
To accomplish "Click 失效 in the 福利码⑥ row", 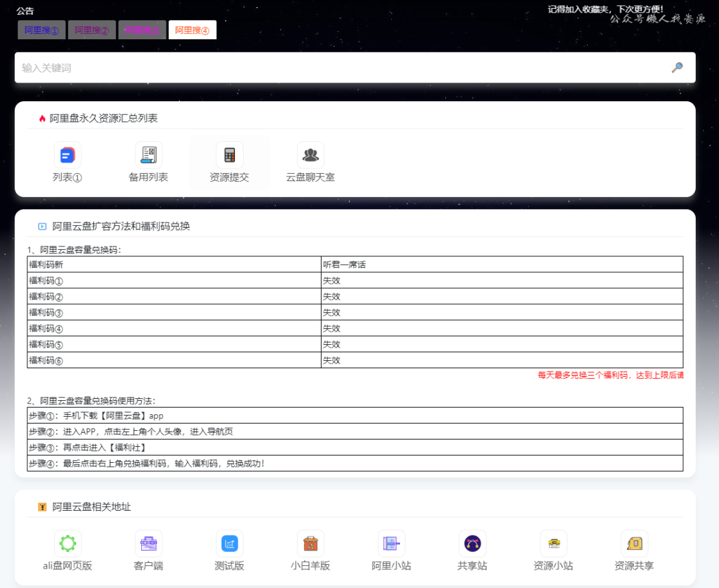I will point(332,360).
